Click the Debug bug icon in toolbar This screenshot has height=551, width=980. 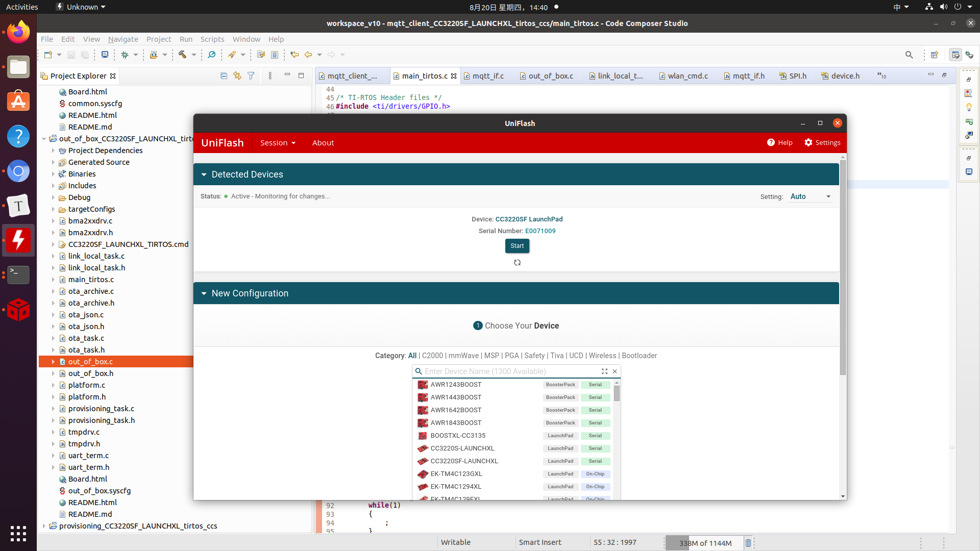[125, 55]
